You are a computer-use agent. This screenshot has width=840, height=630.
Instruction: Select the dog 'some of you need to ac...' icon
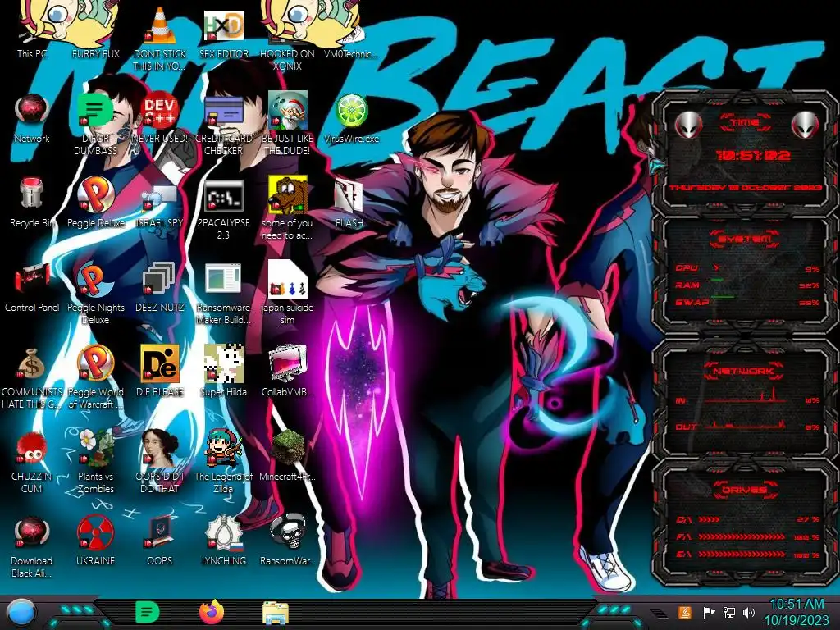click(288, 195)
